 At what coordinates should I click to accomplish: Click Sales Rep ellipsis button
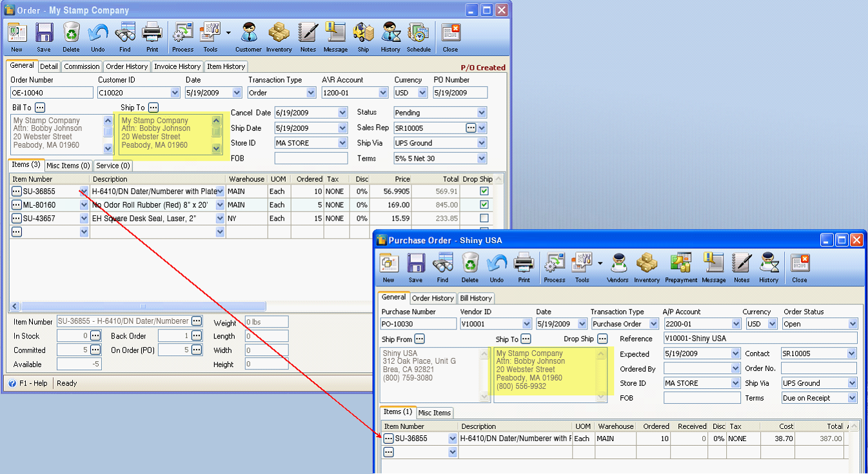(x=471, y=128)
